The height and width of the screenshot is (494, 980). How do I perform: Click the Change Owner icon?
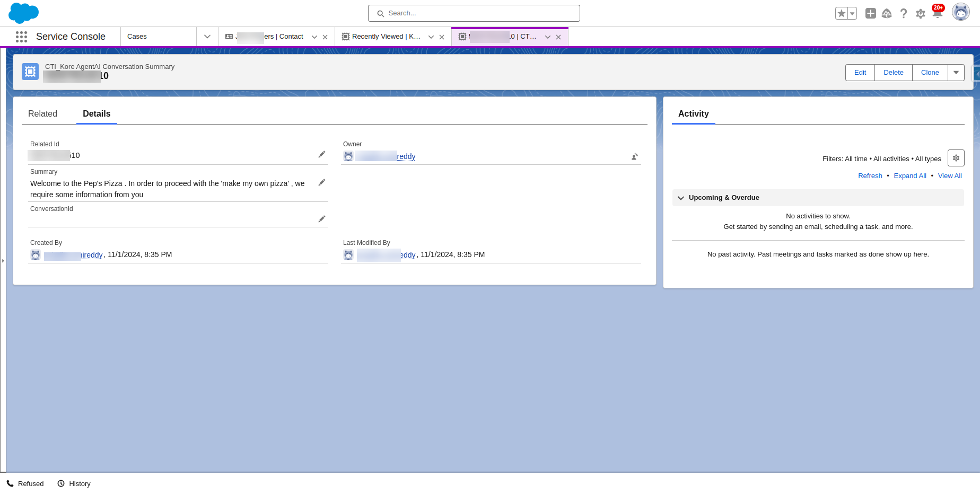point(634,156)
